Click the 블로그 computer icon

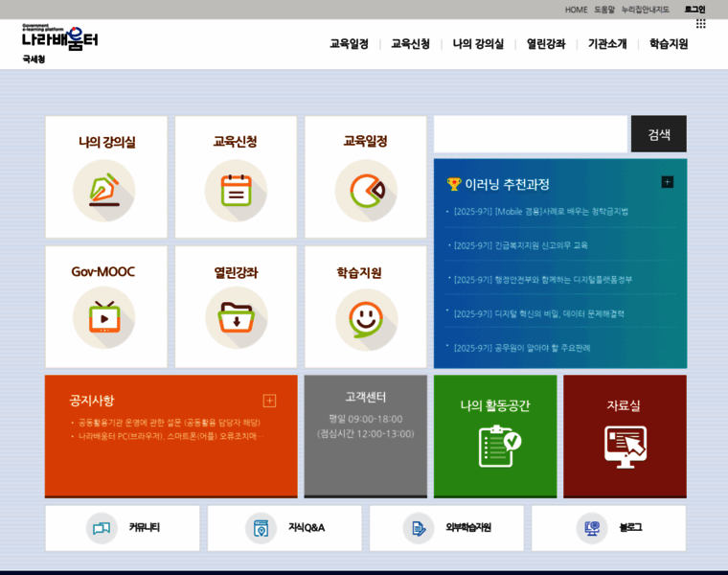click(x=592, y=528)
